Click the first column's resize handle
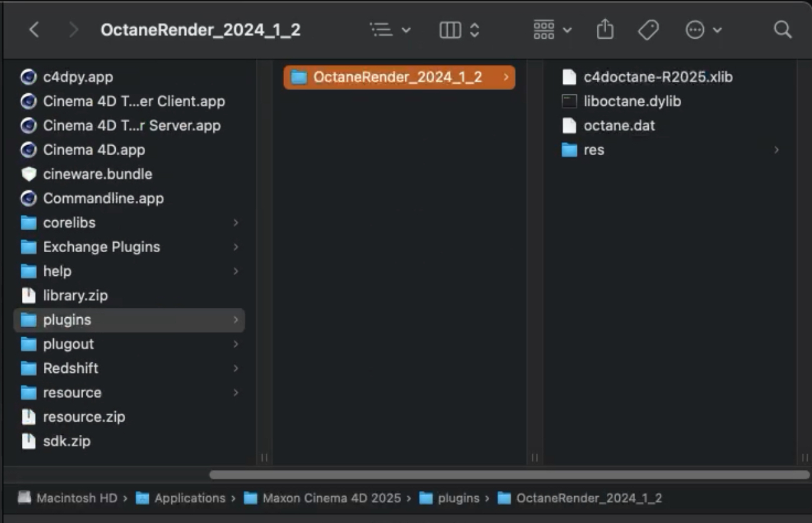The width and height of the screenshot is (812, 523). pos(264,457)
